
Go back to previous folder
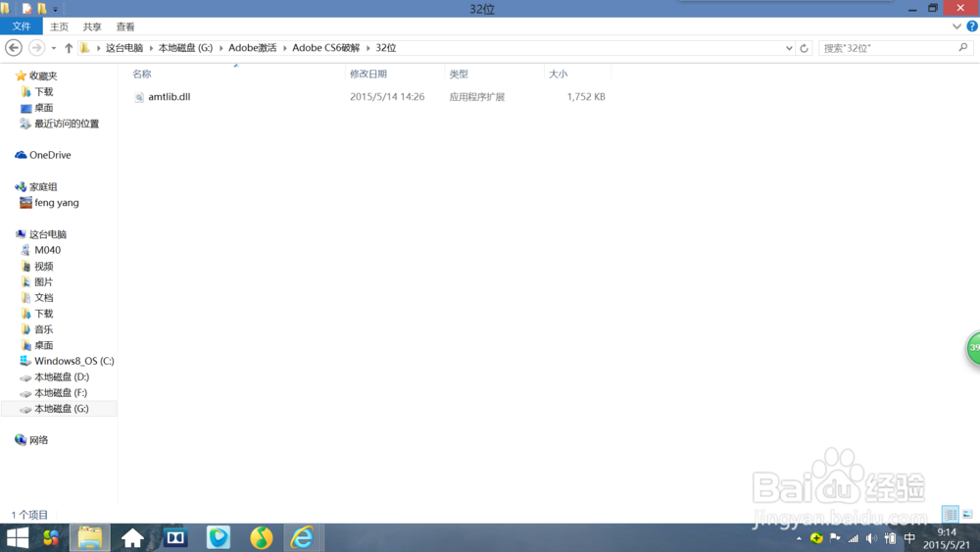pyautogui.click(x=14, y=47)
